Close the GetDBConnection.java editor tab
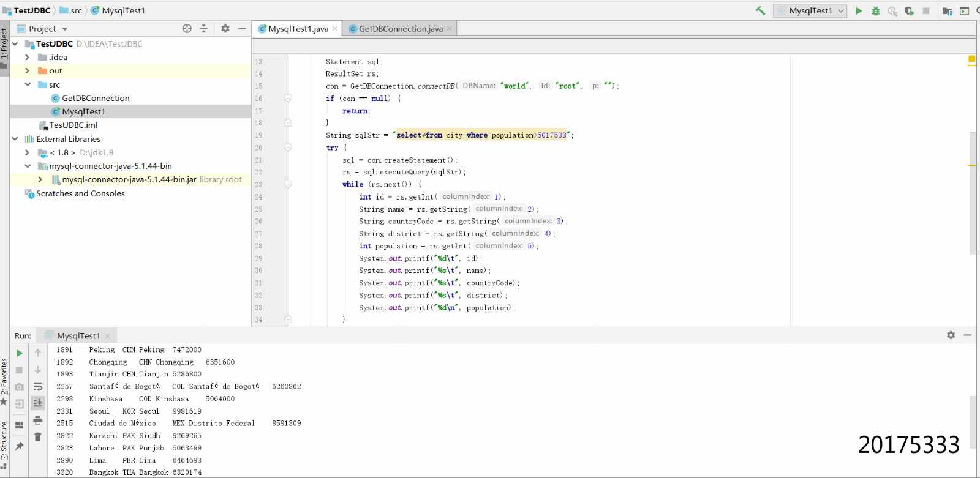The height and width of the screenshot is (478, 980). [x=450, y=29]
